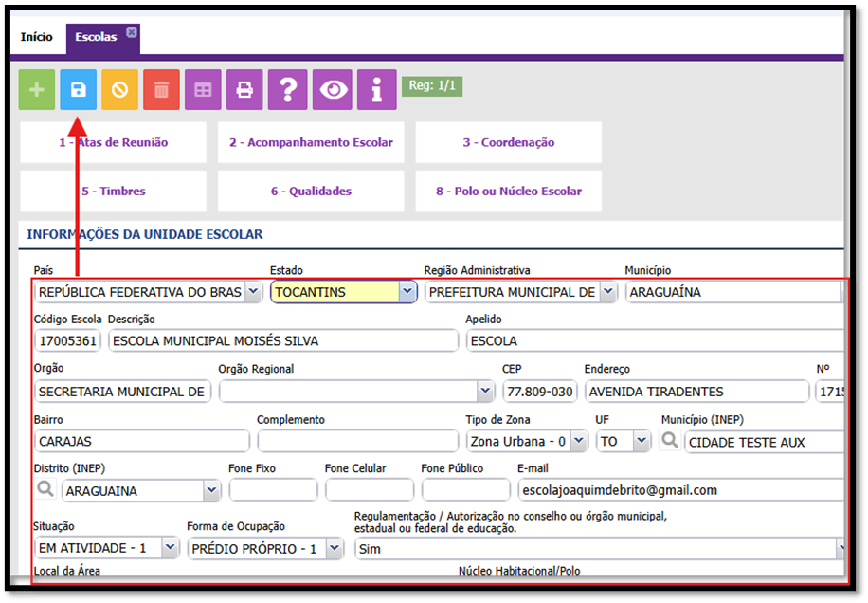This screenshot has height=603, width=868.
Task: Open the purple grid view icon
Action: coord(203,90)
